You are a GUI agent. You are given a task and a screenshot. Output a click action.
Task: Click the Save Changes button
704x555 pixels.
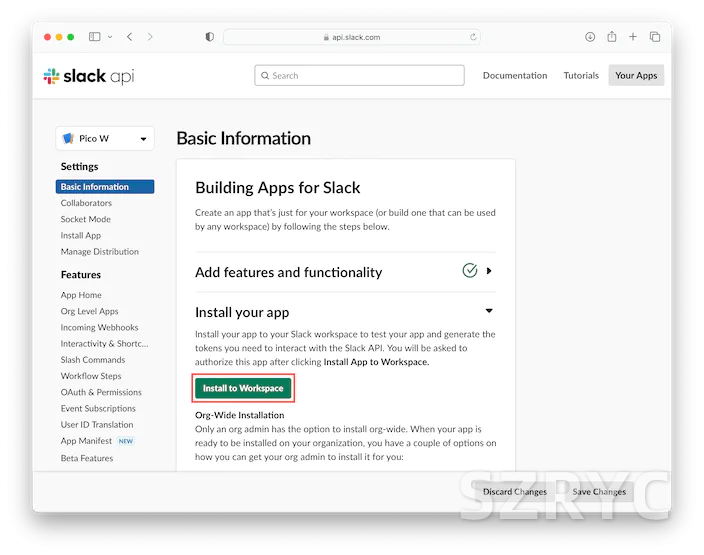coord(599,491)
